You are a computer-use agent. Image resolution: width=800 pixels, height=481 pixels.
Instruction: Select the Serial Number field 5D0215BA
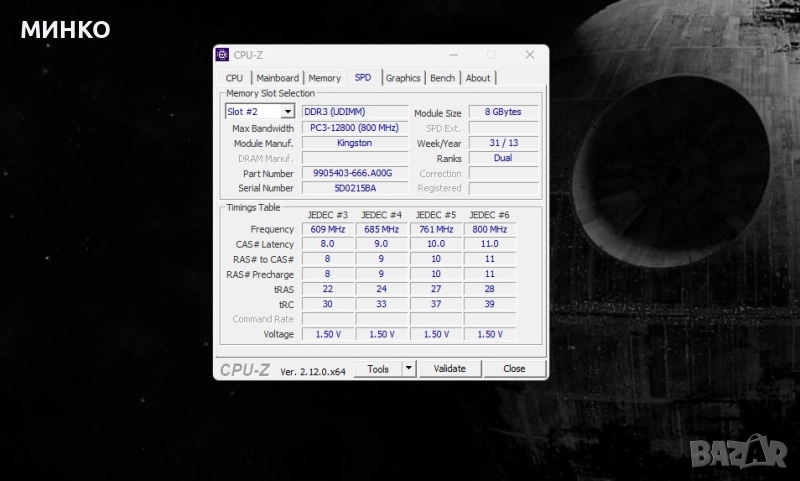[x=354, y=188]
